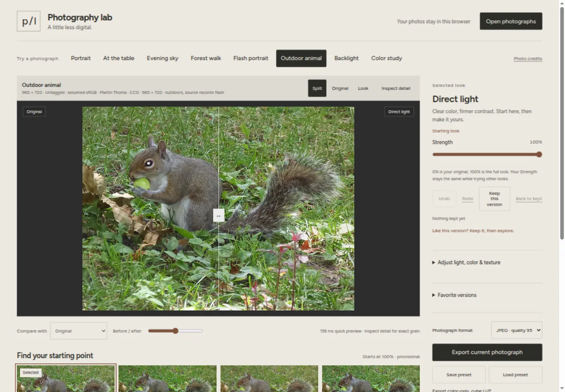The image size is (565, 392).
Task: Select the Evening sky sample
Action: 162,58
